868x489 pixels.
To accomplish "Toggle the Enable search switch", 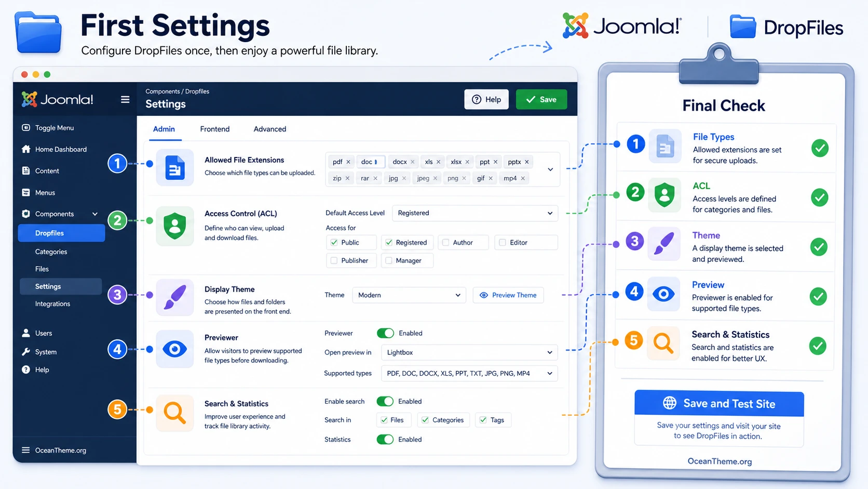I will (385, 401).
